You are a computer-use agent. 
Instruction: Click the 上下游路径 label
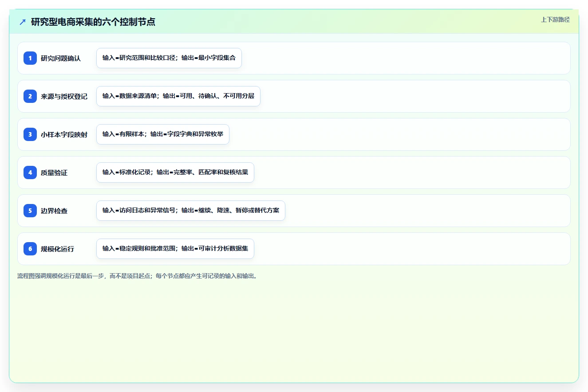(555, 20)
